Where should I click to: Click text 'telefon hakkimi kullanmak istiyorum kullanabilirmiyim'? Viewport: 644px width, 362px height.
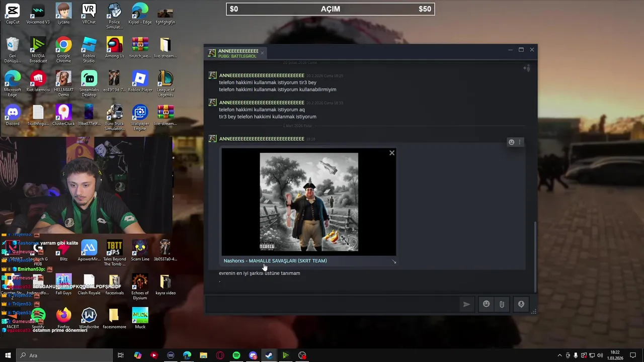278,89
